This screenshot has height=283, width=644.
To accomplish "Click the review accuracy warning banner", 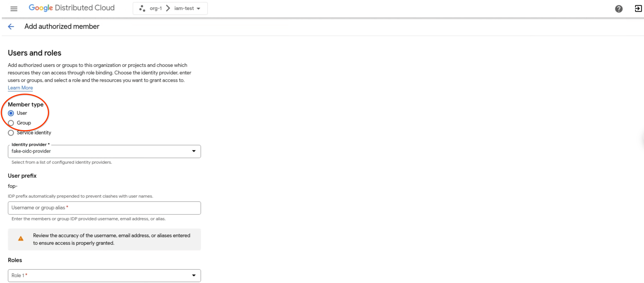I will click(111, 239).
